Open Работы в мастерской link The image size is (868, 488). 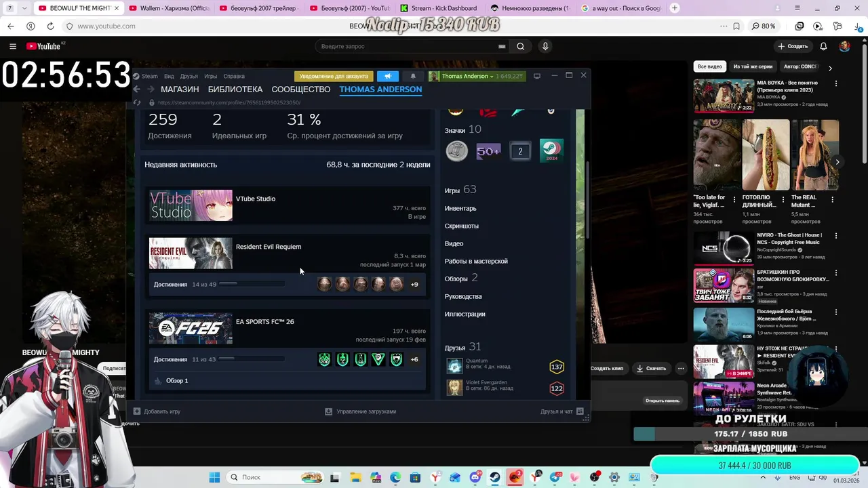tap(476, 262)
